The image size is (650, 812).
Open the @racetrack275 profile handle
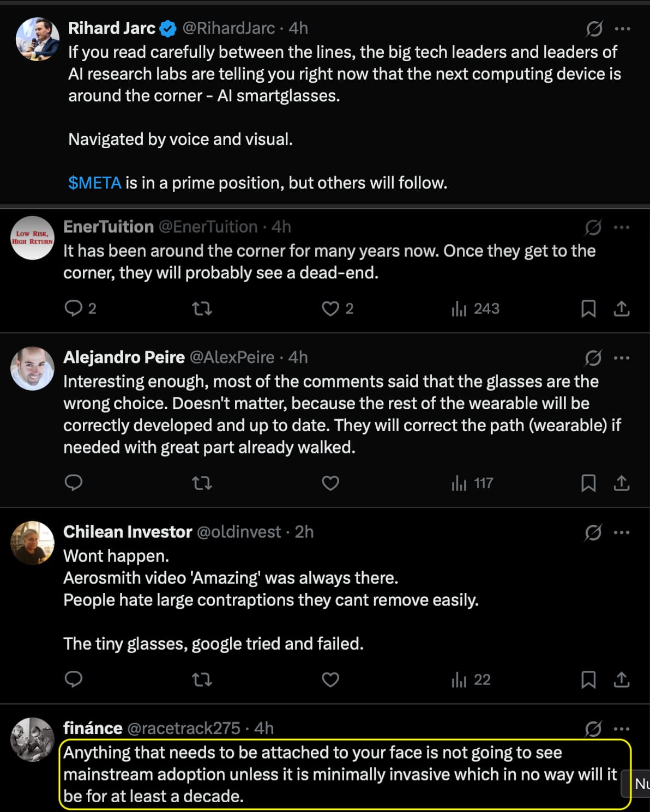click(x=183, y=728)
